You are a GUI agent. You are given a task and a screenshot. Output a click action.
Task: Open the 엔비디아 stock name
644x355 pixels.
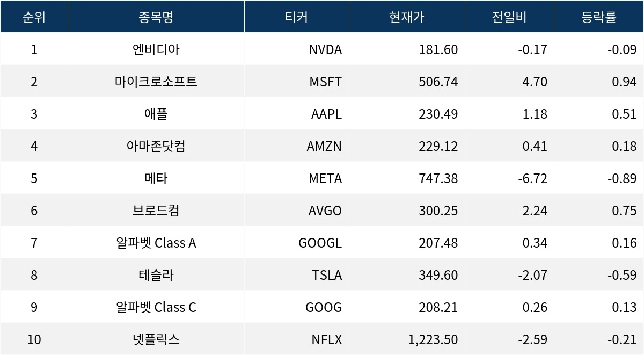pyautogui.click(x=156, y=50)
